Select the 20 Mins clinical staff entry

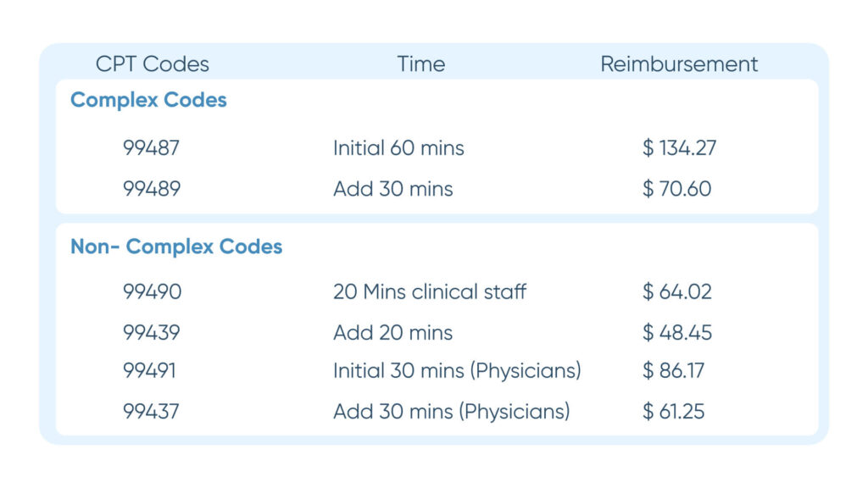point(430,292)
